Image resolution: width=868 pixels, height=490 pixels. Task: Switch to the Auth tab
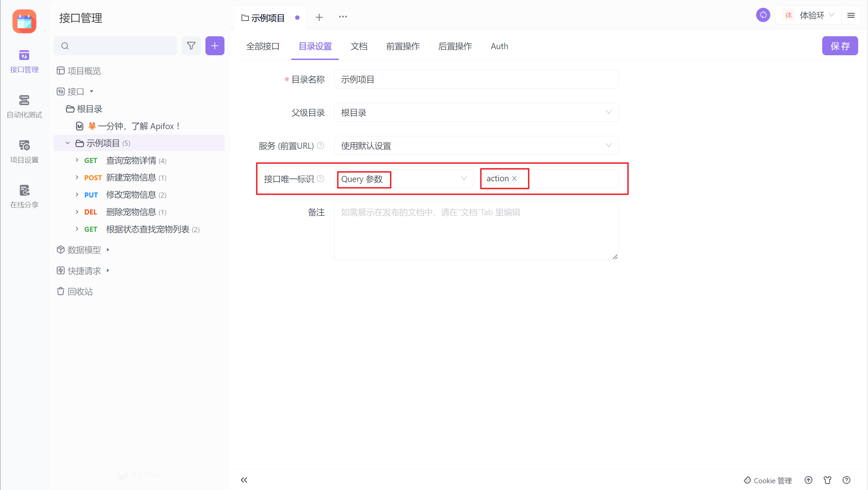(499, 46)
